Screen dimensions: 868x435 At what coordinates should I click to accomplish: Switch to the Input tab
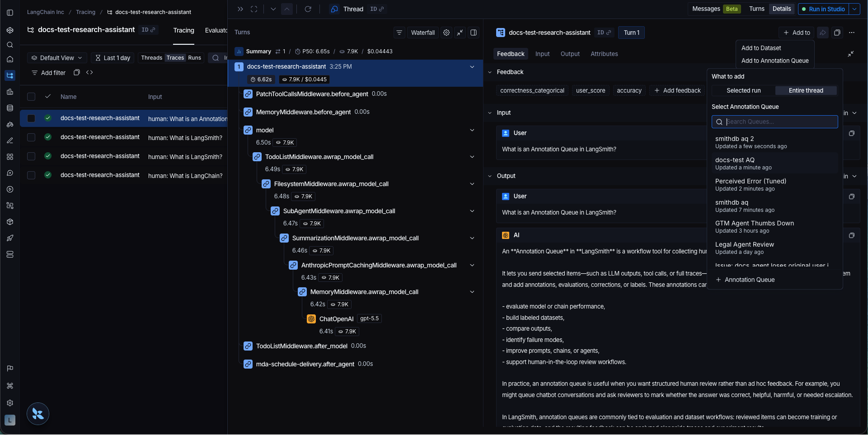click(542, 54)
